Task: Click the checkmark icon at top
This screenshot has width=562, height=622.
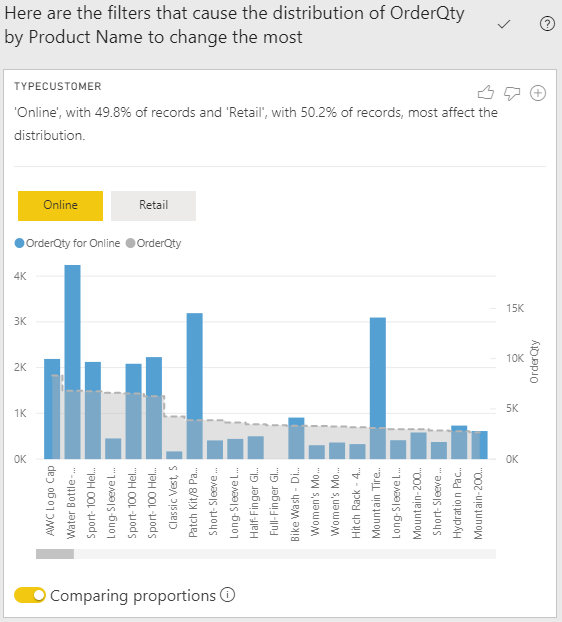Action: pos(504,25)
